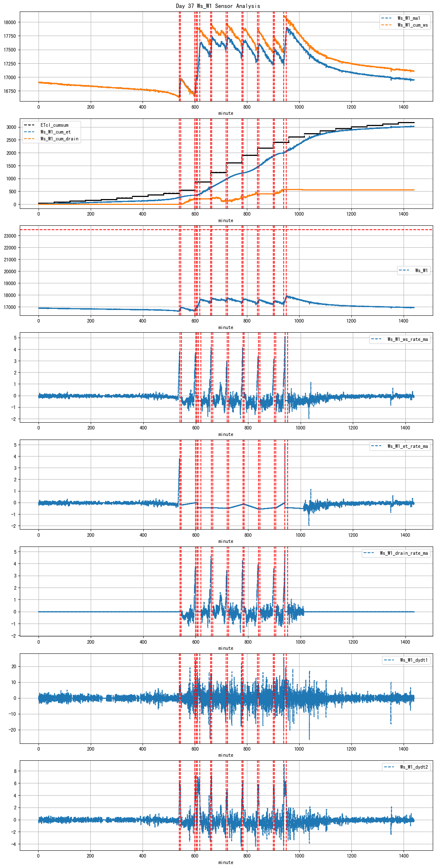436x868 pixels.
Task: Click the 23000 y-axis tick label
Action: point(10,236)
